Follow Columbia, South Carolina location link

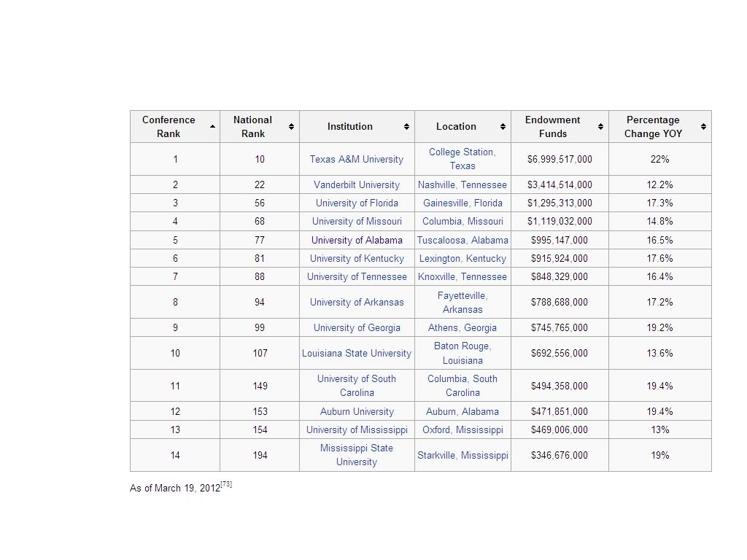point(462,386)
